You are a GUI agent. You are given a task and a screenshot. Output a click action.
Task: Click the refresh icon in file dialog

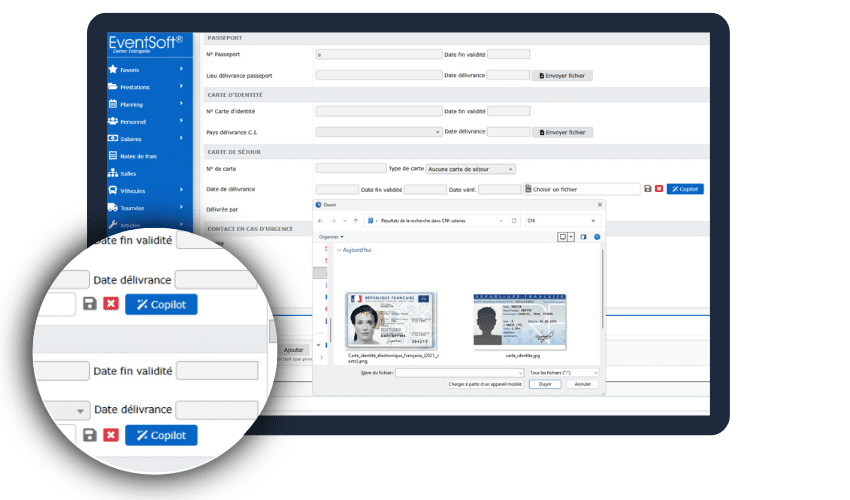click(x=515, y=219)
